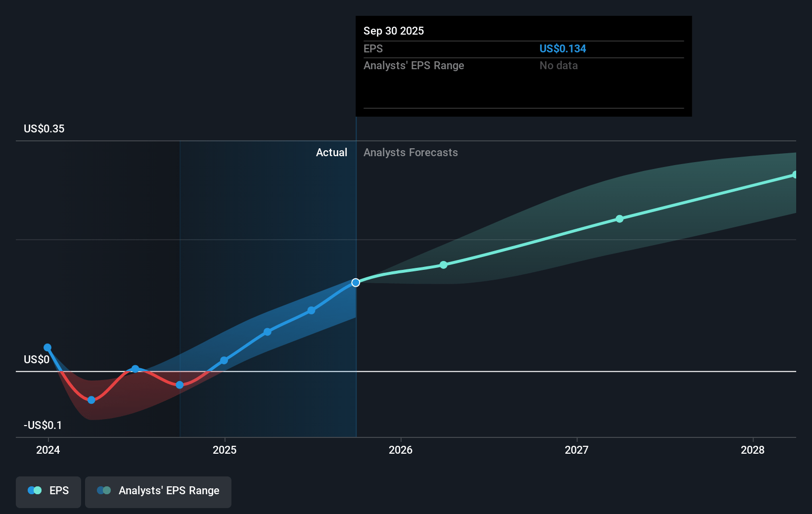This screenshot has height=514, width=812.
Task: Click the highlighted Sep 30 2025 data point
Action: pyautogui.click(x=356, y=283)
